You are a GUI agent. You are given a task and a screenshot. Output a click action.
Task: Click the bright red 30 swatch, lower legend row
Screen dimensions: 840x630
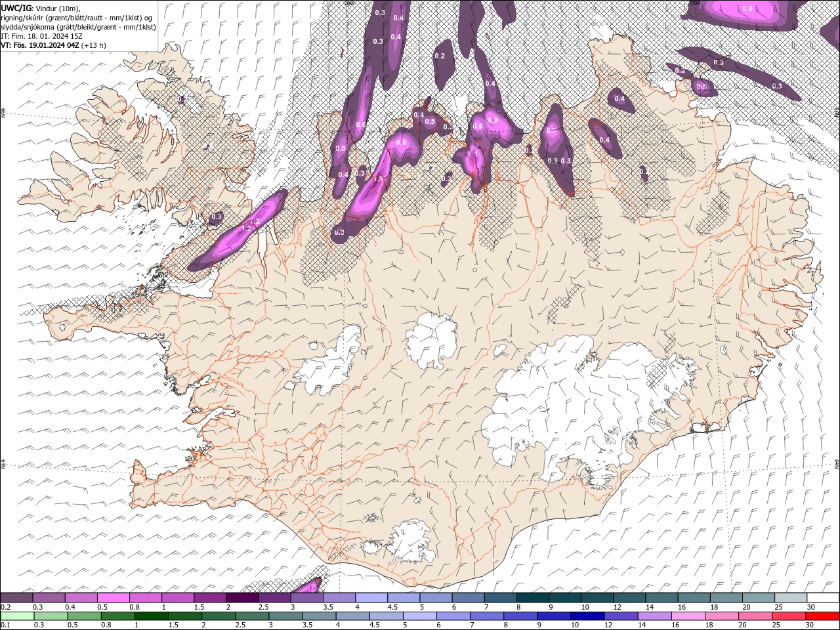[823, 616]
